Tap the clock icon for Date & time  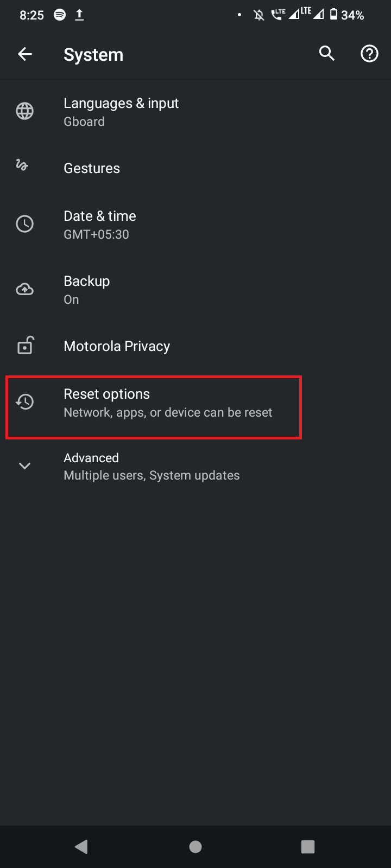[x=25, y=224]
